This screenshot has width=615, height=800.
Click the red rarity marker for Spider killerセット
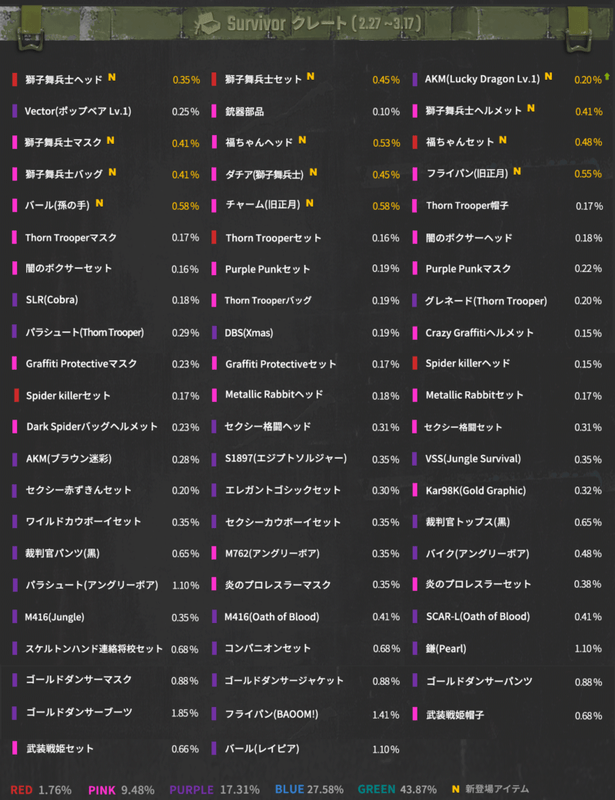tap(15, 395)
